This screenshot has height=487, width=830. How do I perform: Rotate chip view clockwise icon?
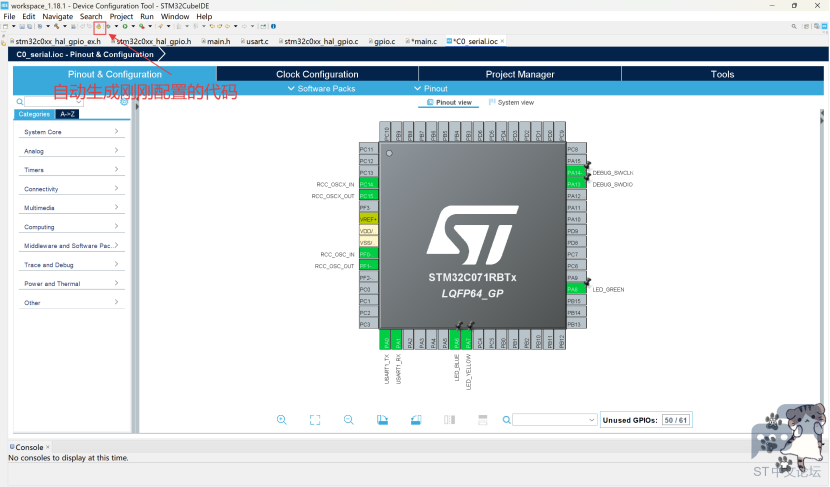(382, 420)
